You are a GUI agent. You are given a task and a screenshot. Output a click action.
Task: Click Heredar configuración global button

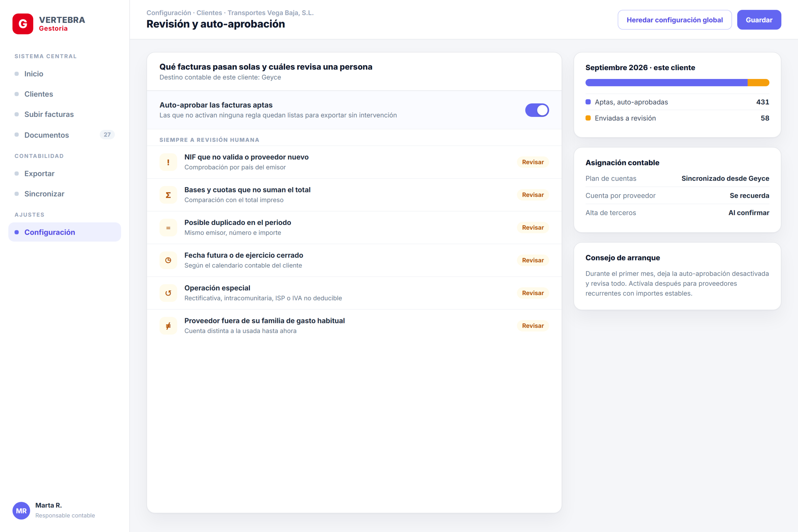674,20
